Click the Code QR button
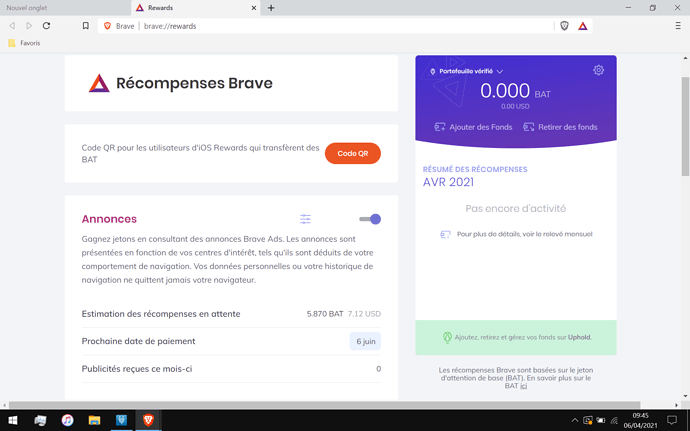Image resolution: width=690 pixels, height=431 pixels. 352,153
